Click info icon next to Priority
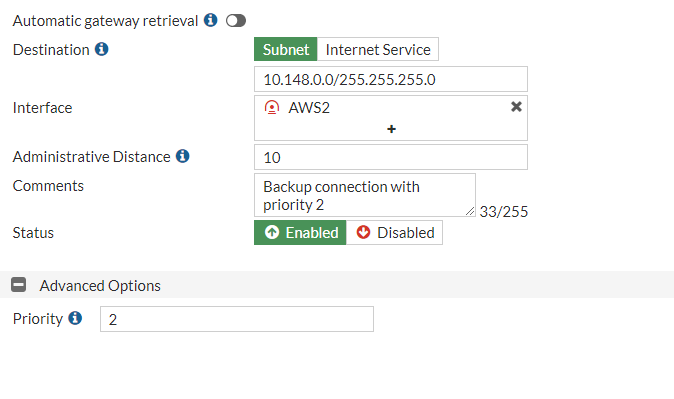The height and width of the screenshot is (399, 674). (75, 318)
